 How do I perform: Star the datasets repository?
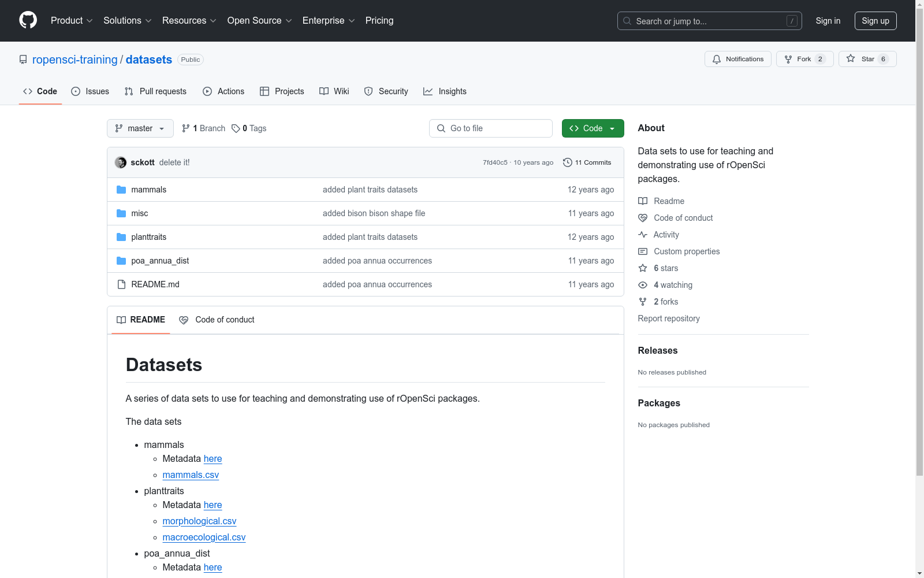pos(867,59)
